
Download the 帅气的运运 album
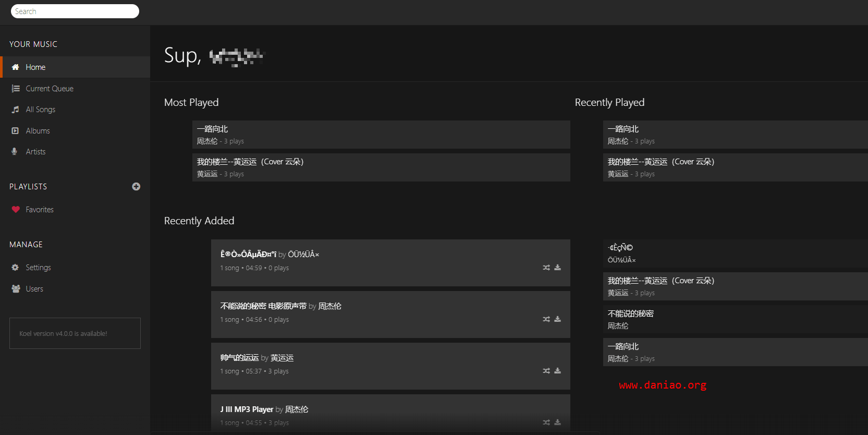[558, 371]
